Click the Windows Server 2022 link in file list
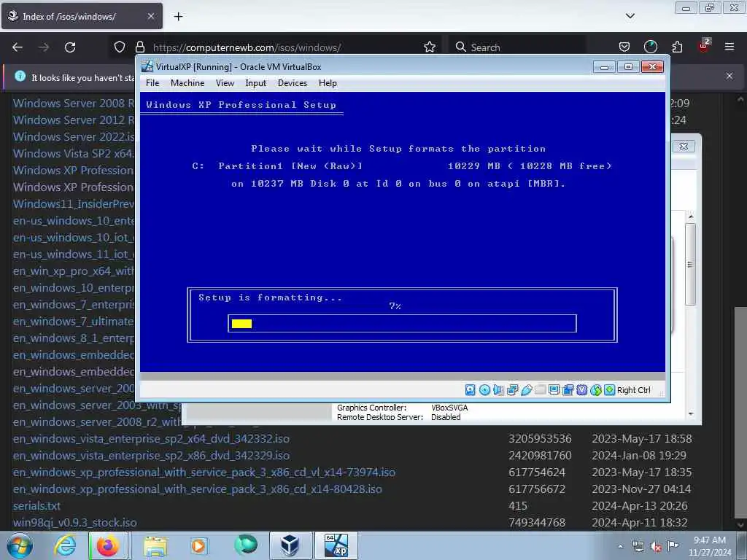Viewport: 747px width, 560px height. (74, 136)
